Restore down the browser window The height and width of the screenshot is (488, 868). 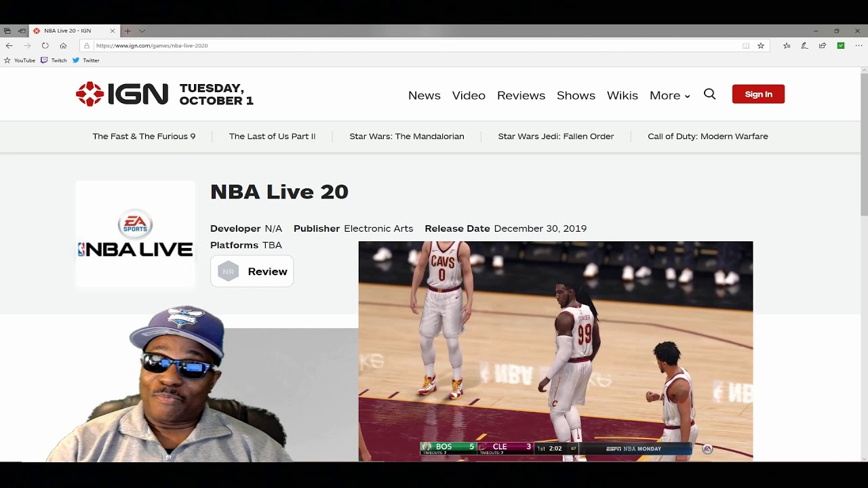coord(837,31)
